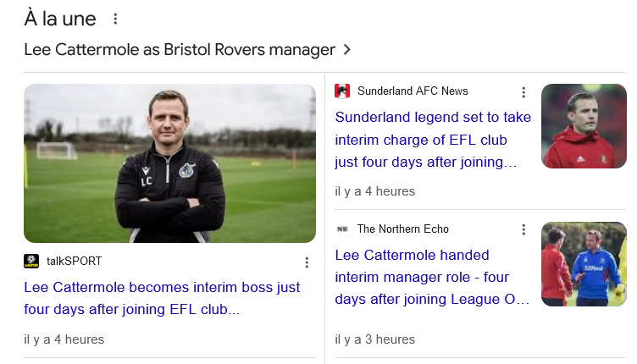Open the three-dot menu for the talkSPORT article
The image size is (637, 364).
307,262
